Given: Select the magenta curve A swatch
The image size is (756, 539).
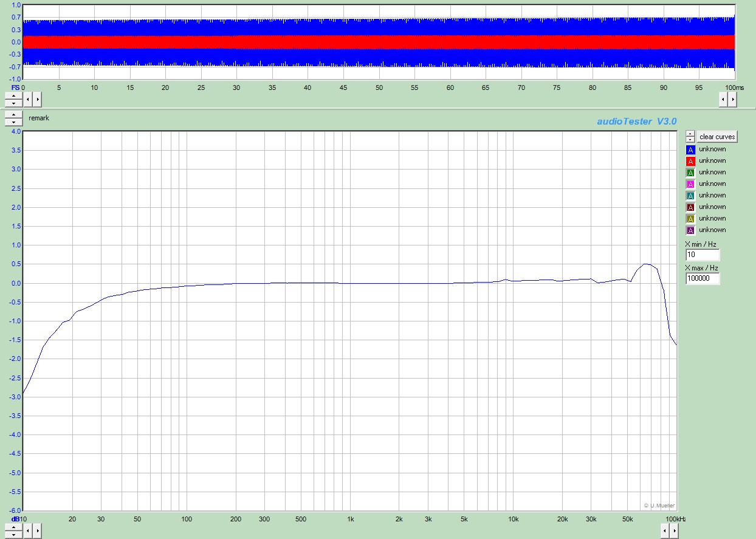Looking at the screenshot, I should tap(690, 184).
